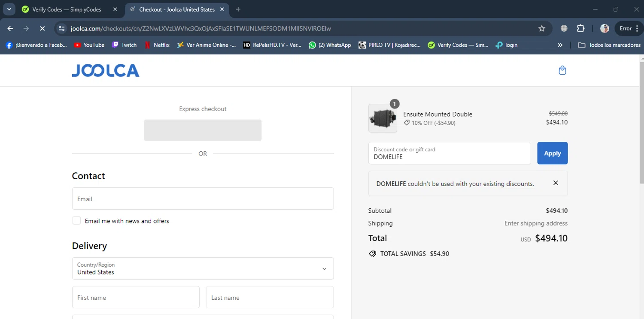Image resolution: width=644 pixels, height=319 pixels.
Task: Click the Ensuite Mounted Double product thumbnail
Action: coord(382,118)
